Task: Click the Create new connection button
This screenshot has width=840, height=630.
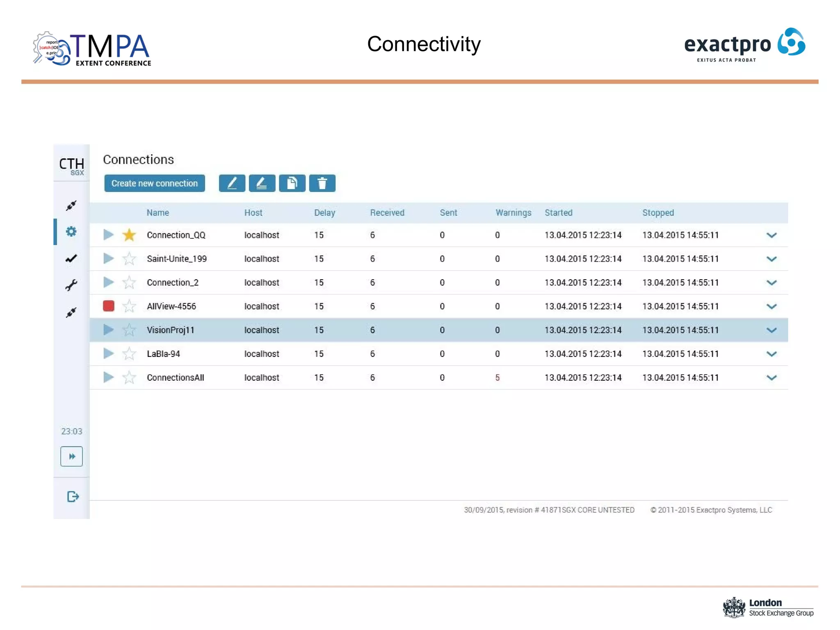Action: [x=155, y=183]
